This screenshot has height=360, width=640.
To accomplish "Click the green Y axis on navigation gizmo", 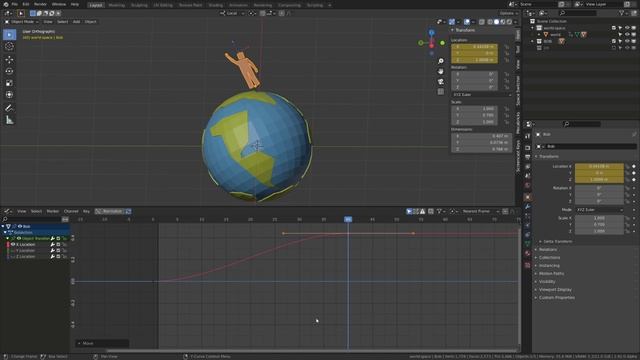I will 442,43.
